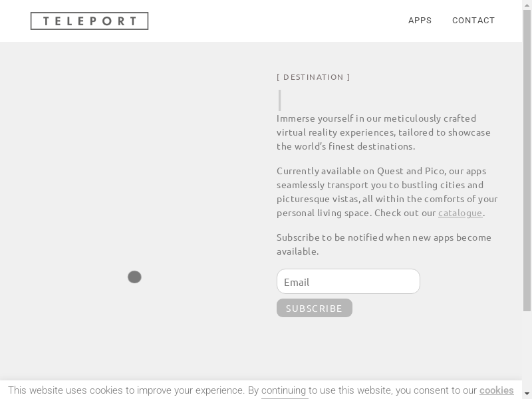This screenshot has width=532, height=399.
Task: Click the scrollbar down arrow
Action: [x=527, y=395]
